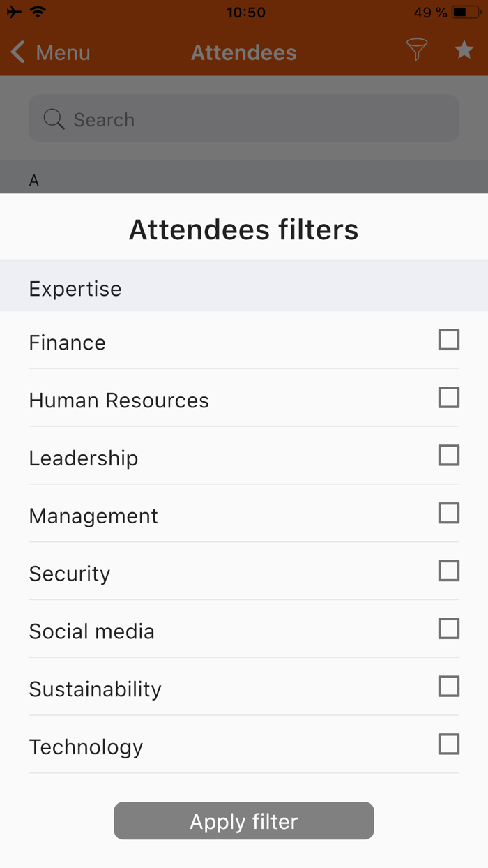Tap the Wi-Fi status icon
This screenshot has width=488, height=868.
(38, 13)
